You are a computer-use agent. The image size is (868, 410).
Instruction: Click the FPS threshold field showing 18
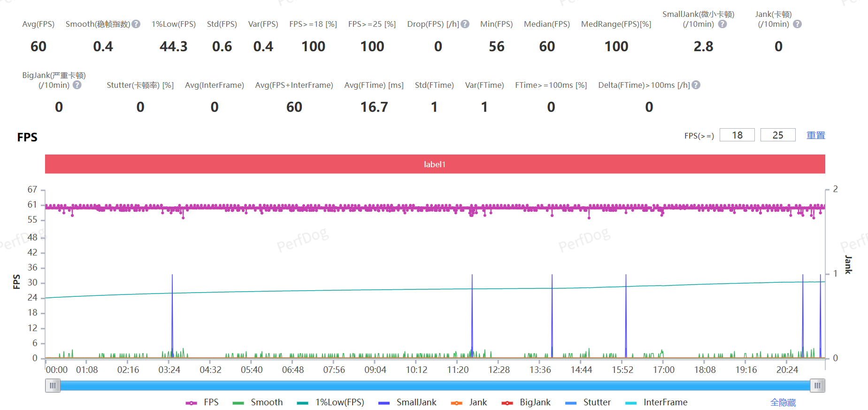737,135
